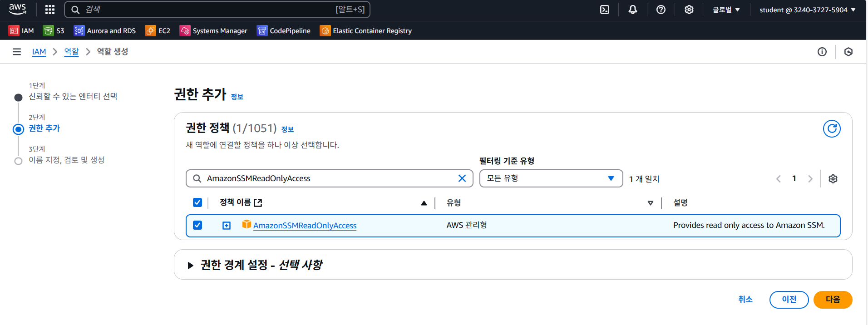Viewport: 868px width, 325px height.
Task: Click the orange policy cube icon
Action: 247,224
